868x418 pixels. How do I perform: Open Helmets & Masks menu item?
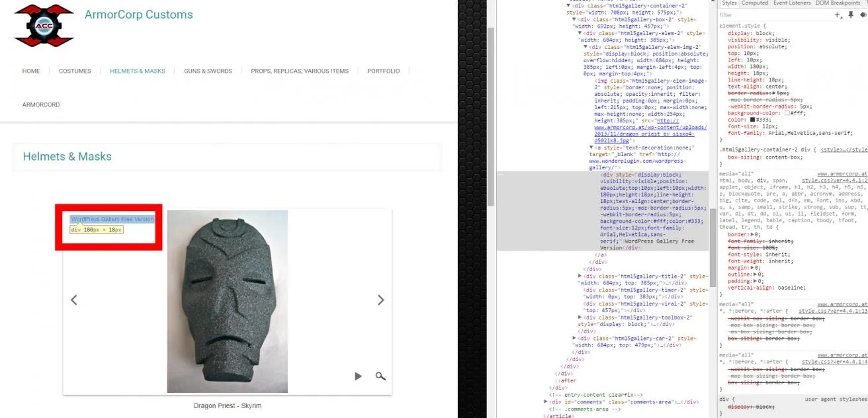click(x=138, y=71)
